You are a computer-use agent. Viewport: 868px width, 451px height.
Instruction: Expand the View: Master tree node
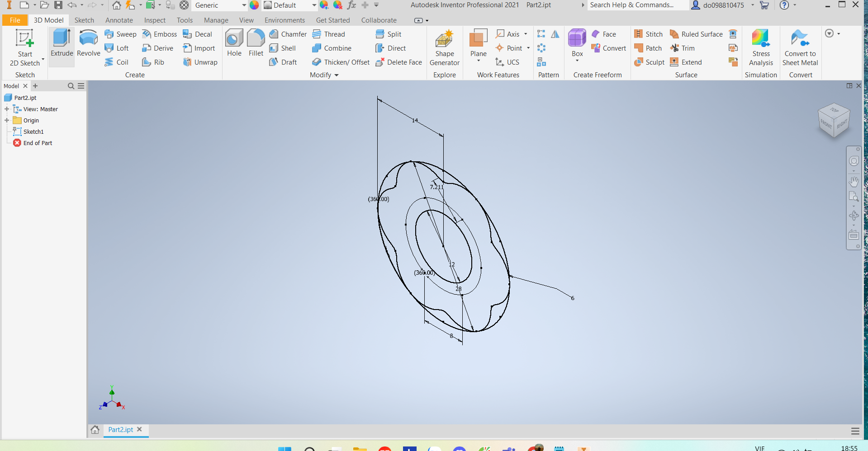[7, 109]
